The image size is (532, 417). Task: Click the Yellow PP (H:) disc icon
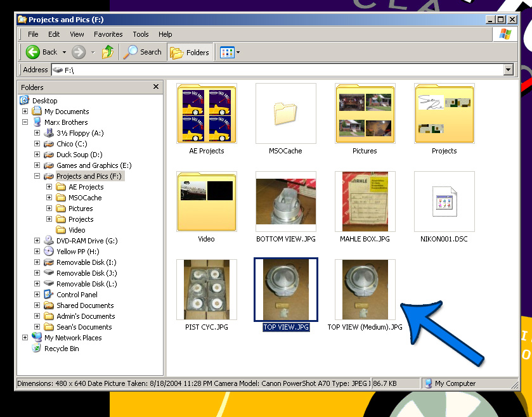[x=49, y=251]
